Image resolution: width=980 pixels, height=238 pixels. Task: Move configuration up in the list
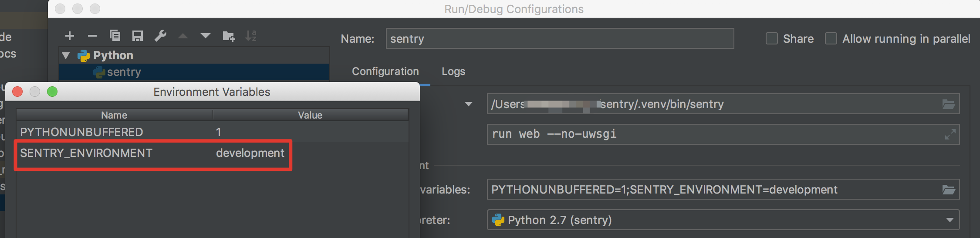[x=183, y=36]
